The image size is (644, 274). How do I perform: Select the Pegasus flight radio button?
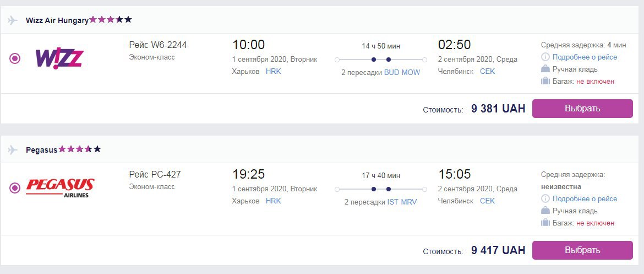coord(15,188)
